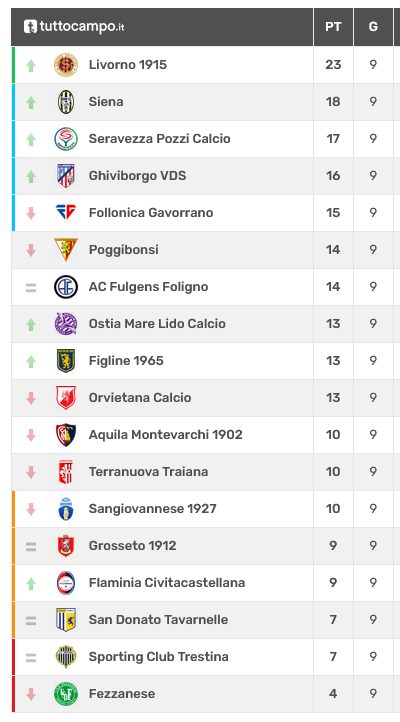The width and height of the screenshot is (400, 722).
Task: Click Sporting Club Trestina striped crest
Action: pyautogui.click(x=66, y=657)
